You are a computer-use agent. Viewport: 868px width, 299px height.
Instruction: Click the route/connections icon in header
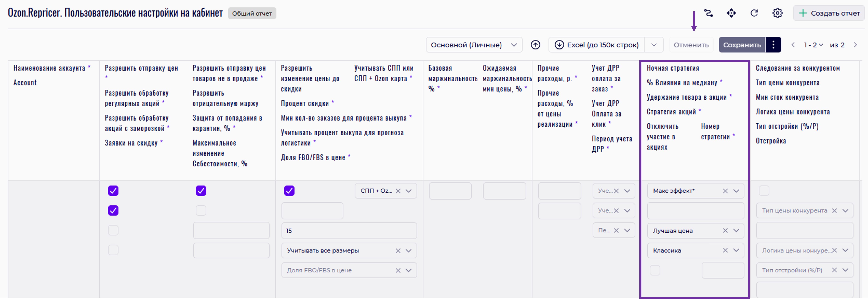tap(708, 13)
